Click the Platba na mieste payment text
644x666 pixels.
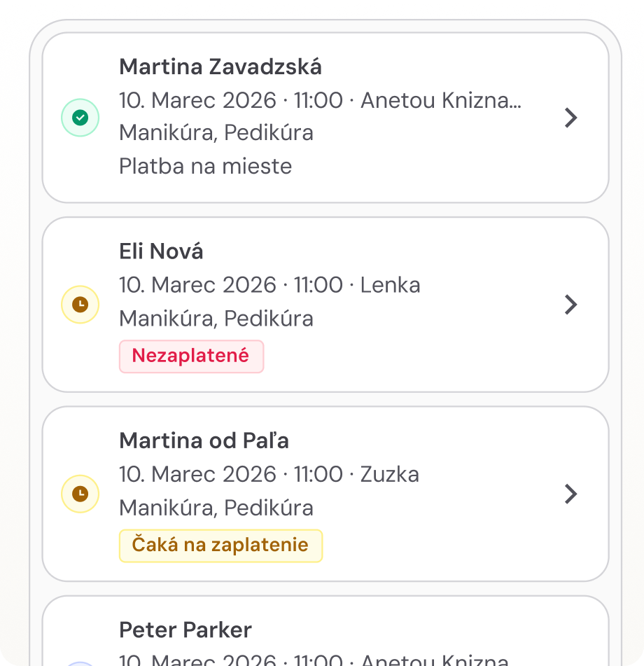[x=205, y=167]
